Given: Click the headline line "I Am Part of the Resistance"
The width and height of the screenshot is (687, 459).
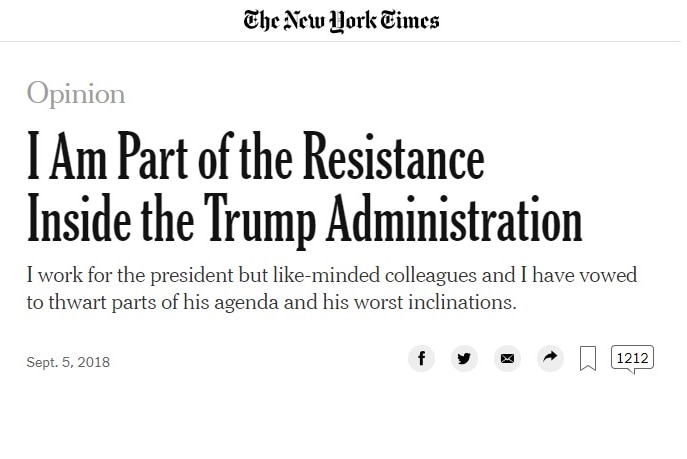Looking at the screenshot, I should [255, 155].
